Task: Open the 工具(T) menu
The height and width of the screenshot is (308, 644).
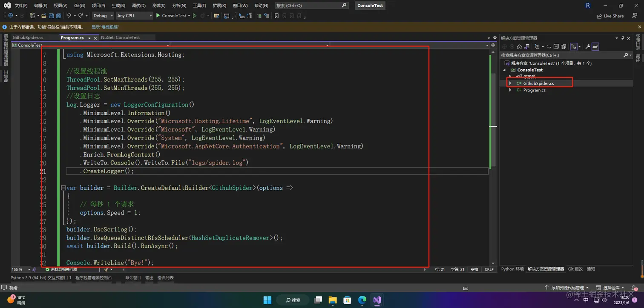Action: (199, 6)
